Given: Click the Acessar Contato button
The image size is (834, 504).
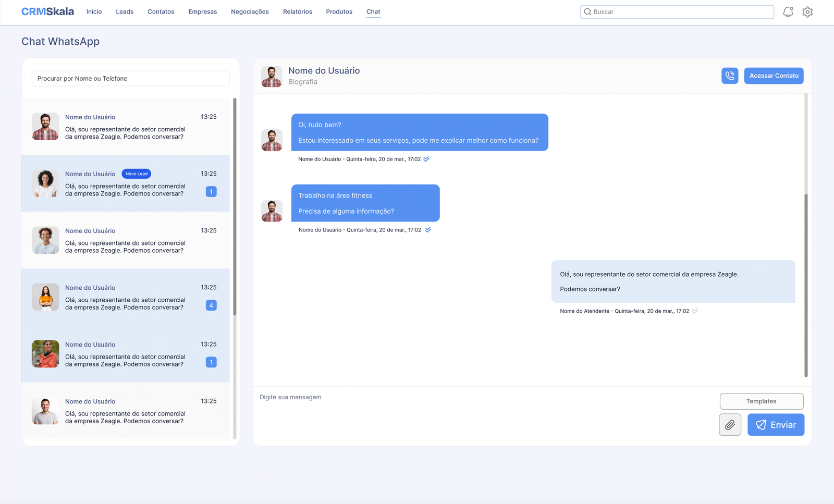Looking at the screenshot, I should (x=774, y=76).
